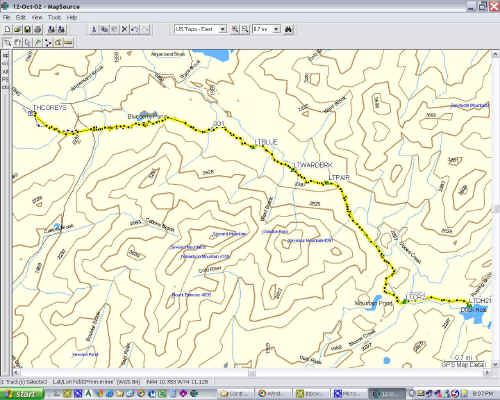The height and width of the screenshot is (400, 500).
Task: Click the LTDH21 waypoint label
Action: pyautogui.click(x=480, y=300)
